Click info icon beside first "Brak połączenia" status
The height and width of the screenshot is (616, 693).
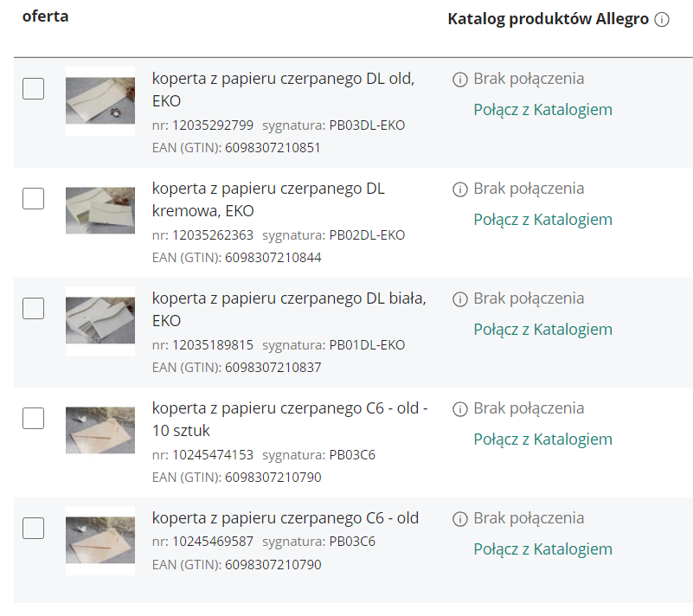459,79
